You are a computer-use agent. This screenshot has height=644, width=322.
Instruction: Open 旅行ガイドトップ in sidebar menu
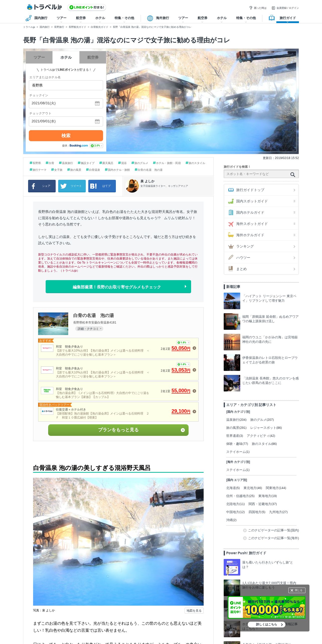click(261, 190)
